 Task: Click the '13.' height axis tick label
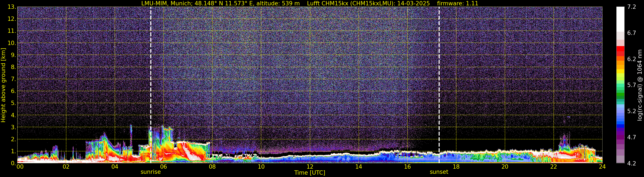12,7
